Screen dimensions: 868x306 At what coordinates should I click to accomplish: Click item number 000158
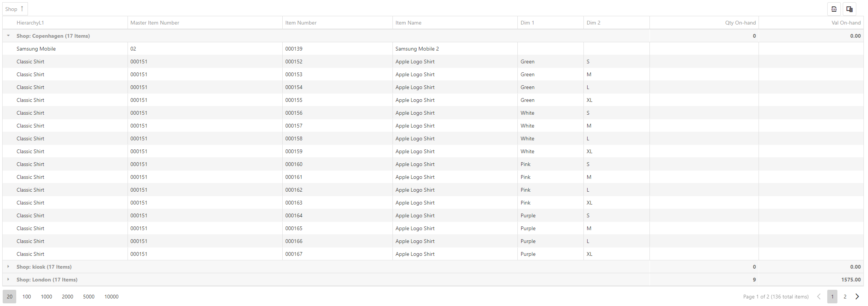(294, 138)
